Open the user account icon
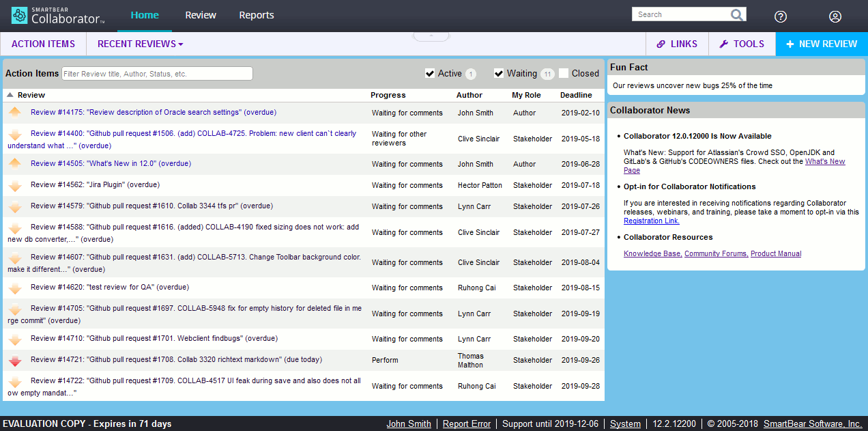This screenshot has height=431, width=868. coord(835,16)
